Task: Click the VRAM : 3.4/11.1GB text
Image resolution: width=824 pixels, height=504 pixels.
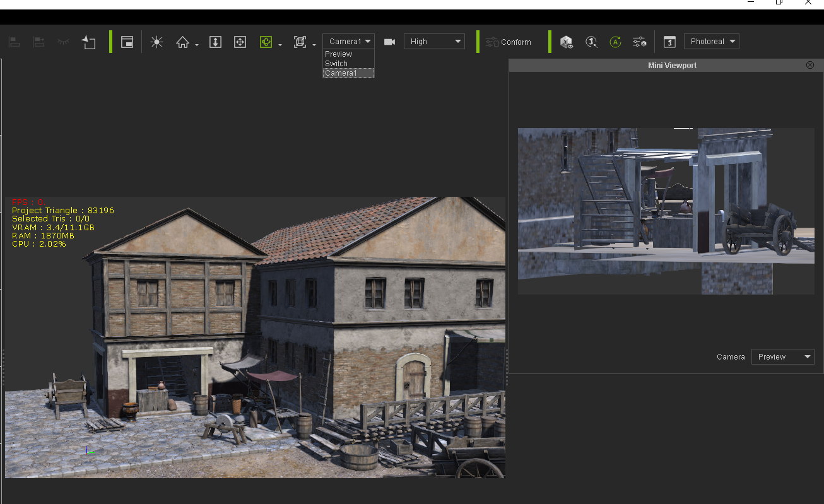Action: (54, 227)
